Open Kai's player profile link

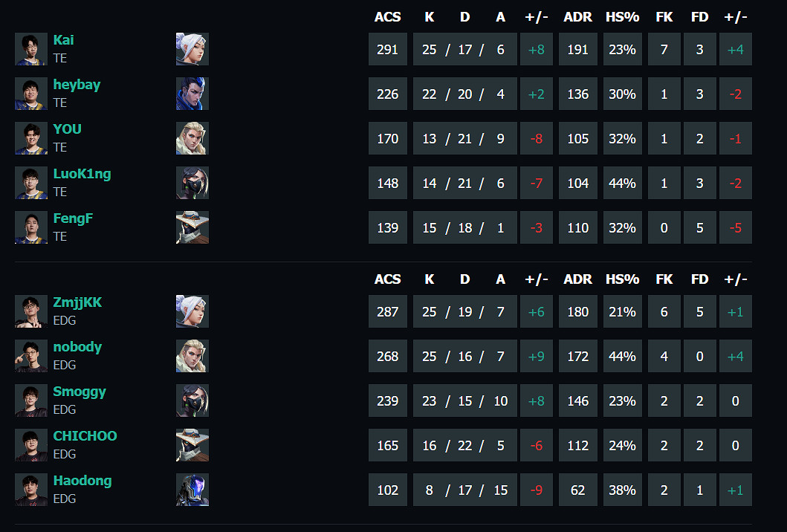(x=63, y=40)
